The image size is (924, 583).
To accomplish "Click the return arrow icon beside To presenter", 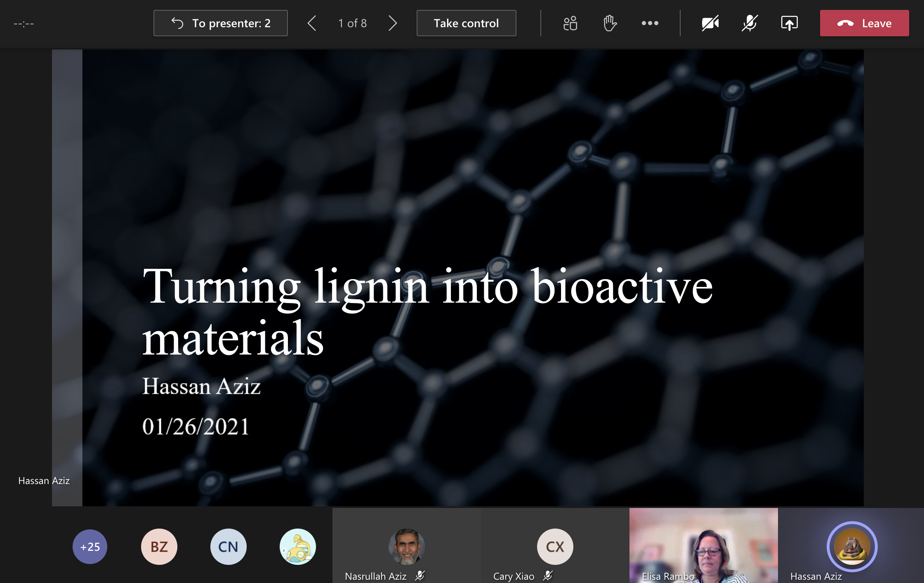I will (x=177, y=24).
